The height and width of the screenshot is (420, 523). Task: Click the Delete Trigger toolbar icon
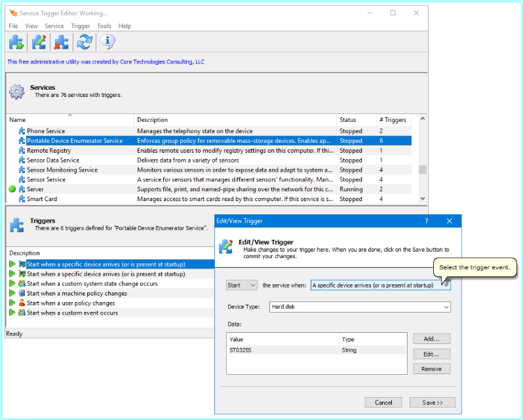[62, 43]
